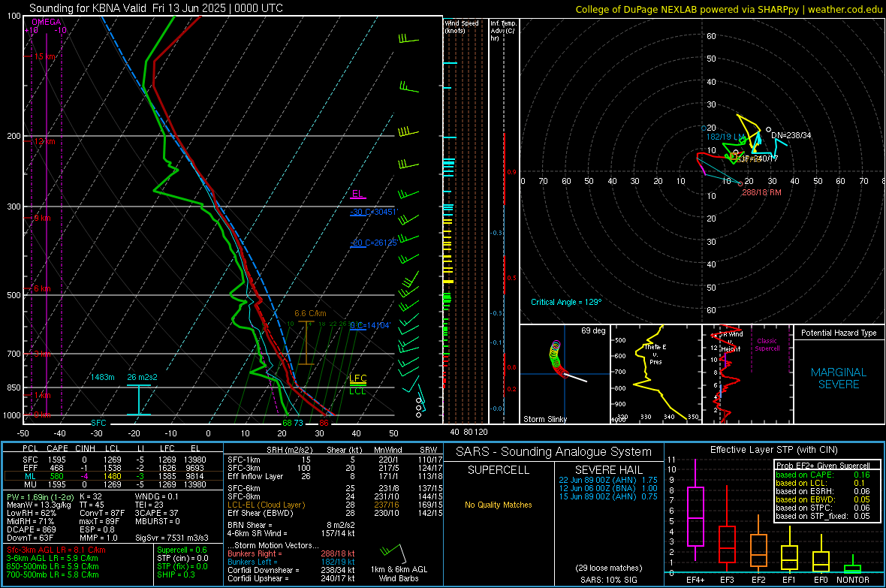Click the KBNA sounding title text
The image size is (886, 588).
tap(156, 8)
